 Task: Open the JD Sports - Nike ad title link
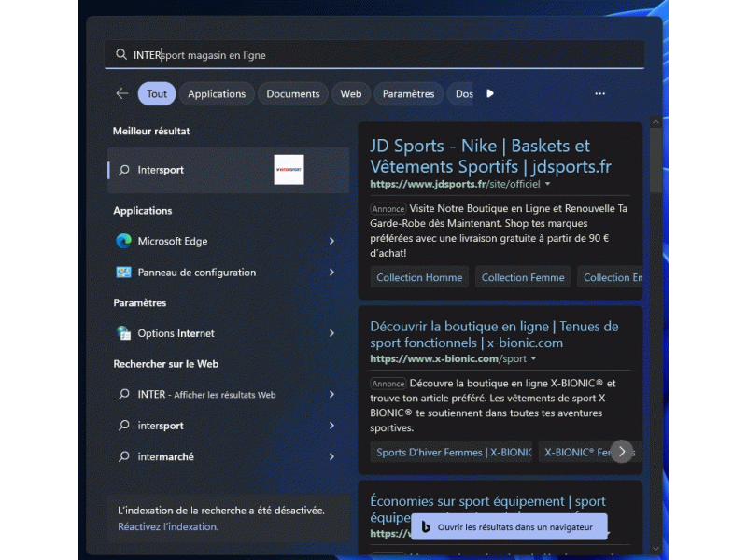click(491, 156)
